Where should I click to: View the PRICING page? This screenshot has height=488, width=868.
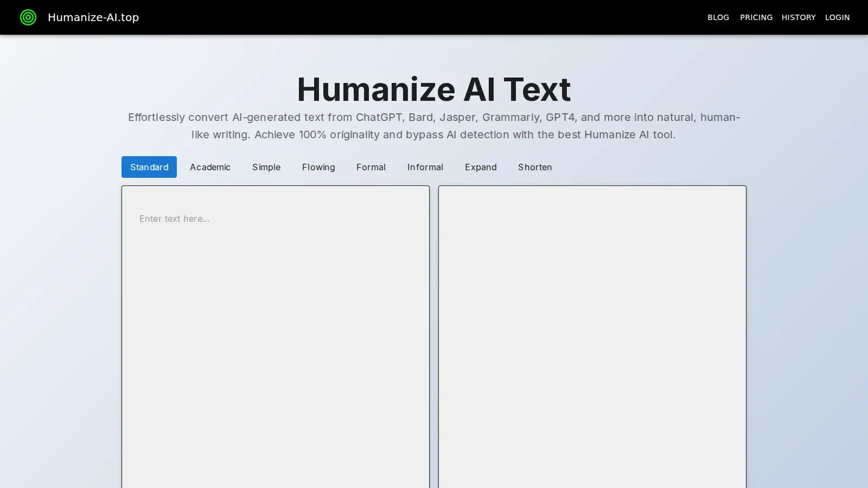[x=756, y=17]
